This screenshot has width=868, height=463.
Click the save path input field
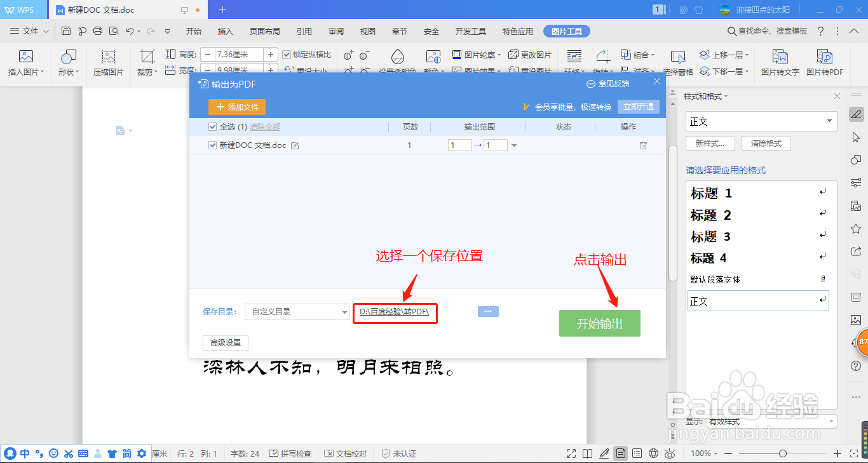[395, 312]
